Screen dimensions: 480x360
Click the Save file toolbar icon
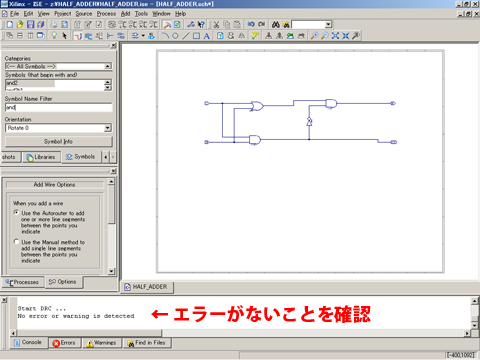30,24
